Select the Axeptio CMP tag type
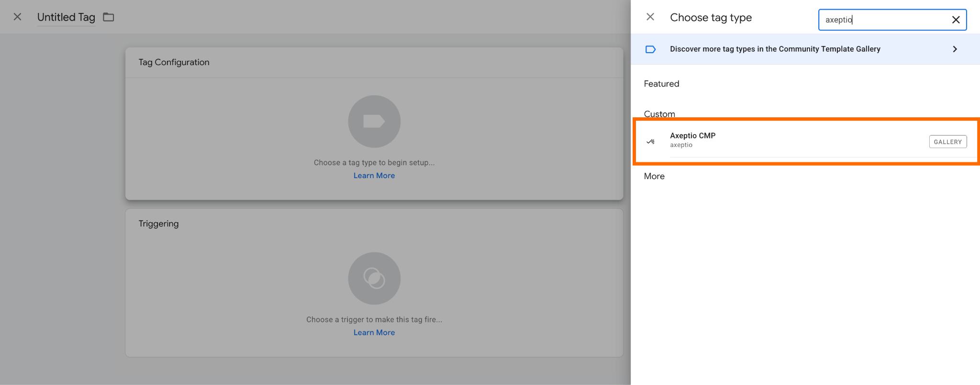 [805, 141]
